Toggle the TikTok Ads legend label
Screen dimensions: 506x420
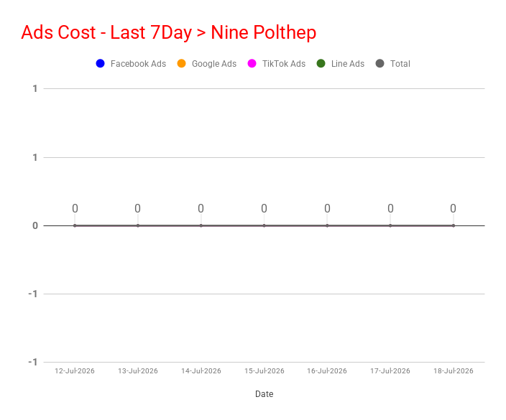click(x=284, y=64)
